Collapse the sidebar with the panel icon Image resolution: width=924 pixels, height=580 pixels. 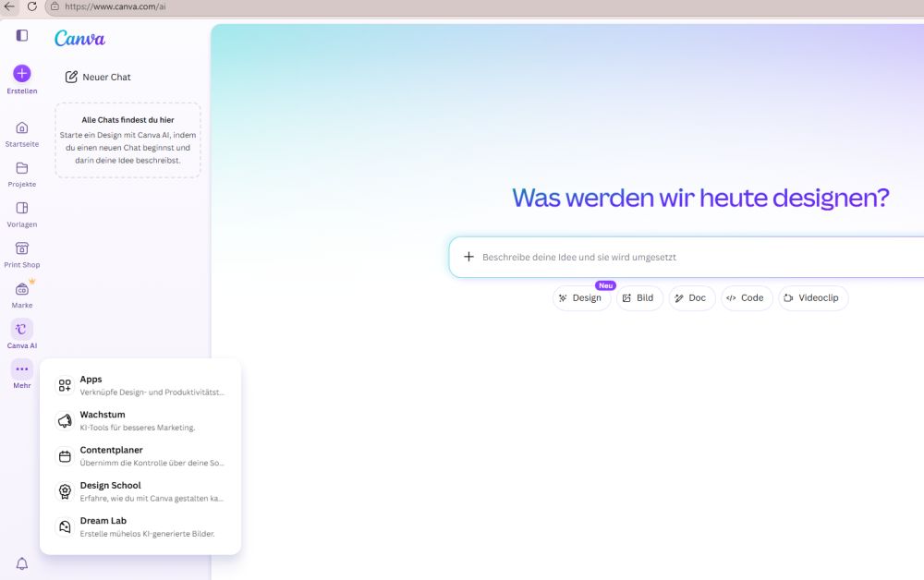pos(22,35)
